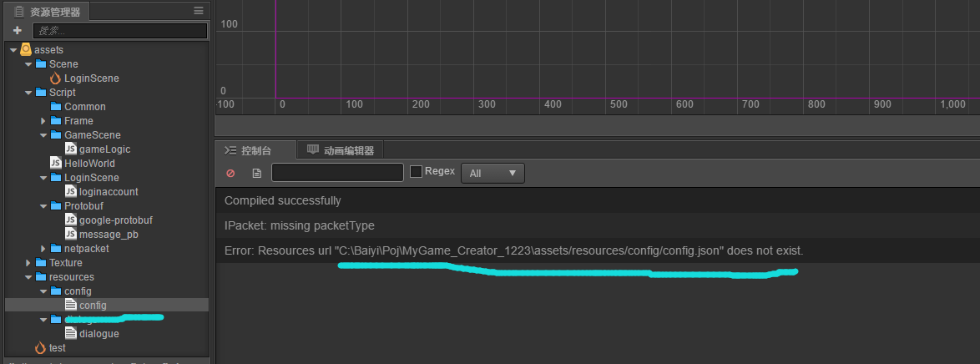980x364 pixels.
Task: Select the Frame folder icon
Action: tap(56, 121)
